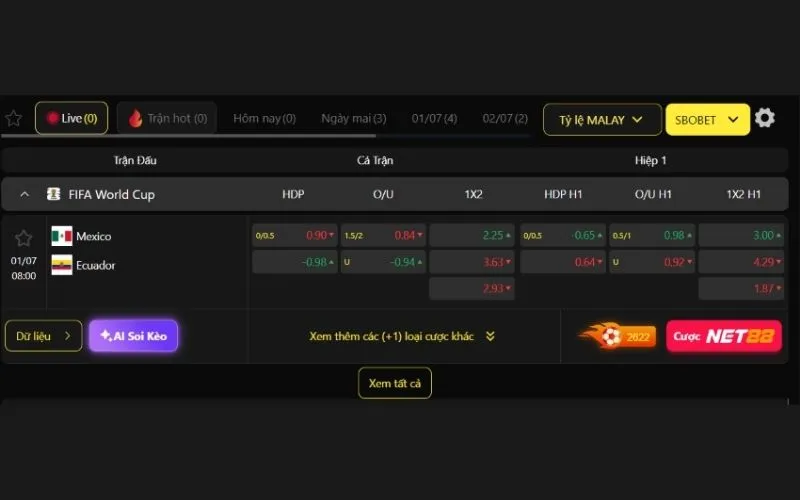This screenshot has height=500, width=800.
Task: Click the FIFA World Cup trophy icon
Action: coord(54,194)
